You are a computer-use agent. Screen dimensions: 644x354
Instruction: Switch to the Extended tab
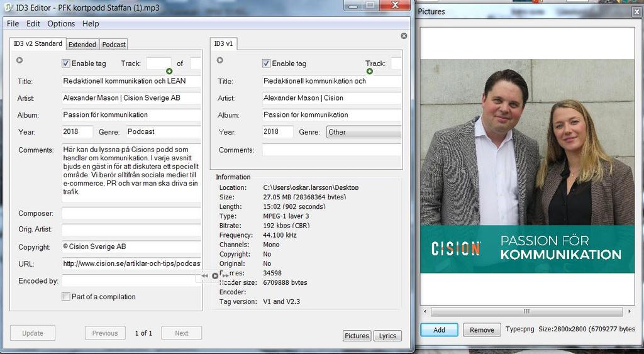[x=82, y=45]
